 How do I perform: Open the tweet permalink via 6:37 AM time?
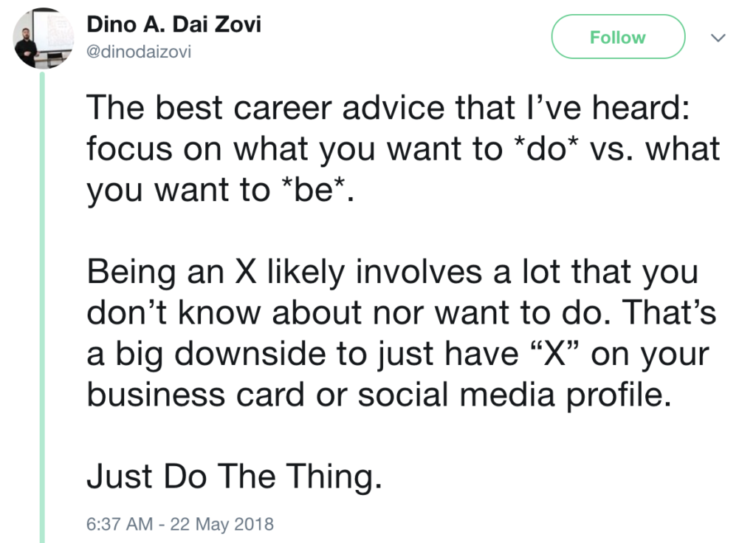pyautogui.click(x=120, y=524)
